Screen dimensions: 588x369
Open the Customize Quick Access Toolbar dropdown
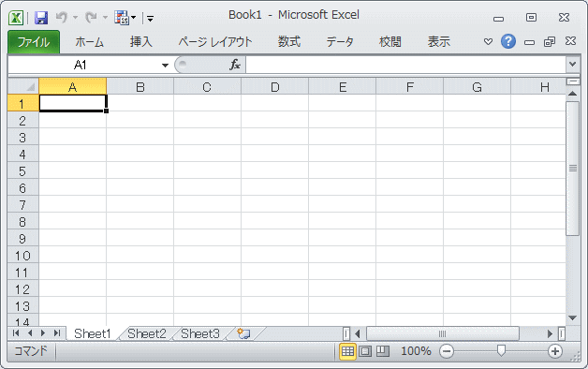tap(150, 19)
